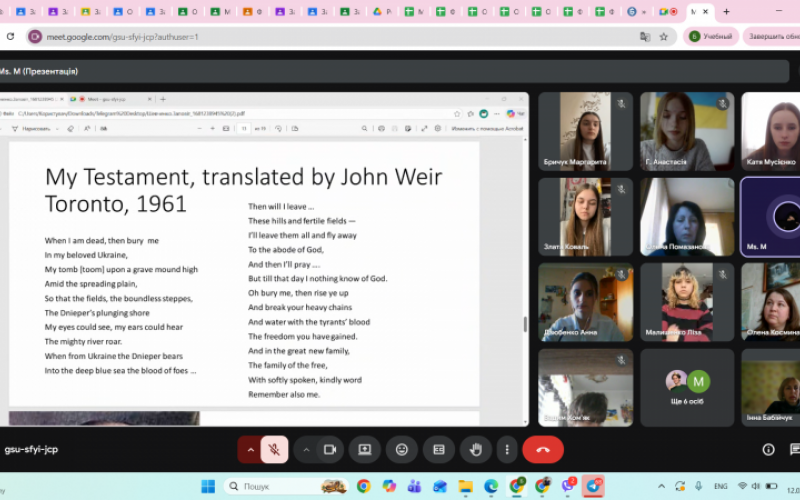Click the present screen button
The width and height of the screenshot is (800, 500).
coord(364,450)
